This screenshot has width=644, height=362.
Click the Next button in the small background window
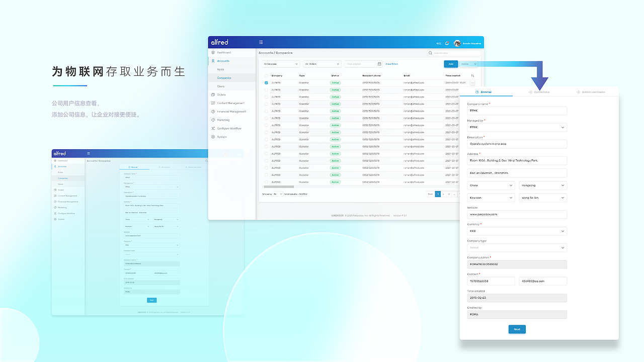[x=152, y=300]
